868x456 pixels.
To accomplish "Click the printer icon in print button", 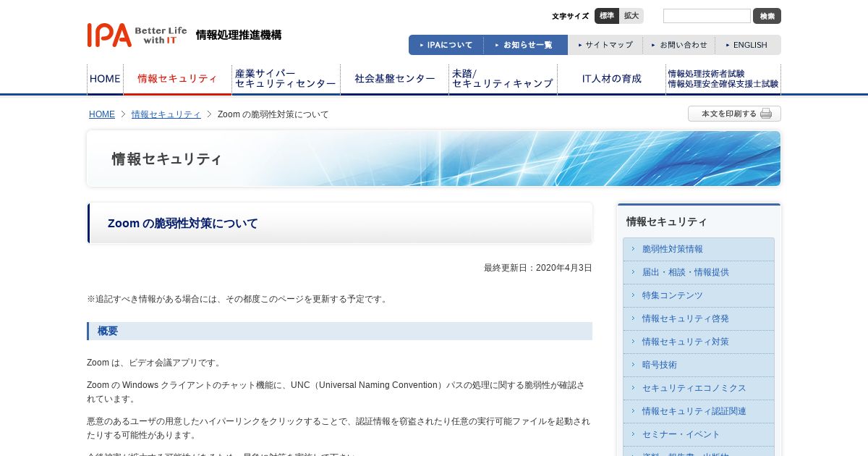I will (x=766, y=114).
